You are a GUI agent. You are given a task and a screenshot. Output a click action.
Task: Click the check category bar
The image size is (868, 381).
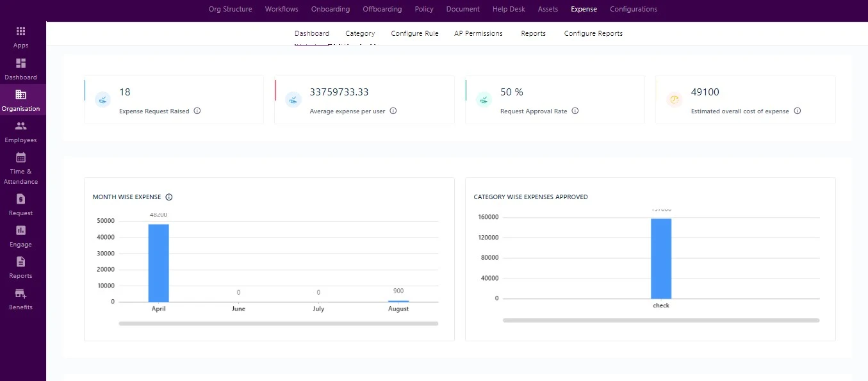click(x=661, y=259)
